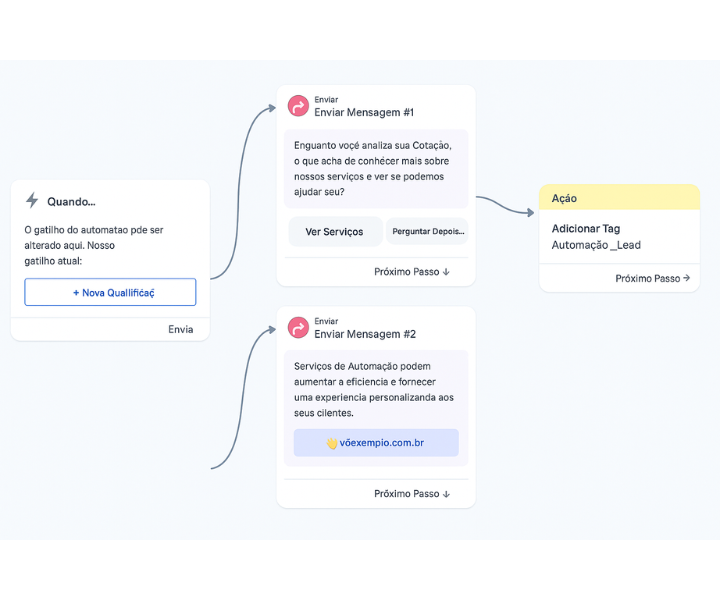Click the 'Envia' output on trigger card

pyautogui.click(x=181, y=329)
